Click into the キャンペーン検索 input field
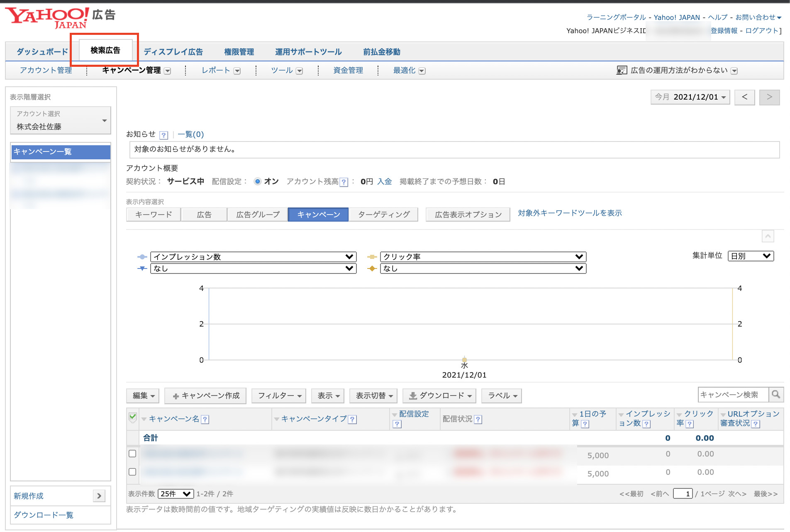Image resolution: width=790 pixels, height=532 pixels. tap(733, 395)
